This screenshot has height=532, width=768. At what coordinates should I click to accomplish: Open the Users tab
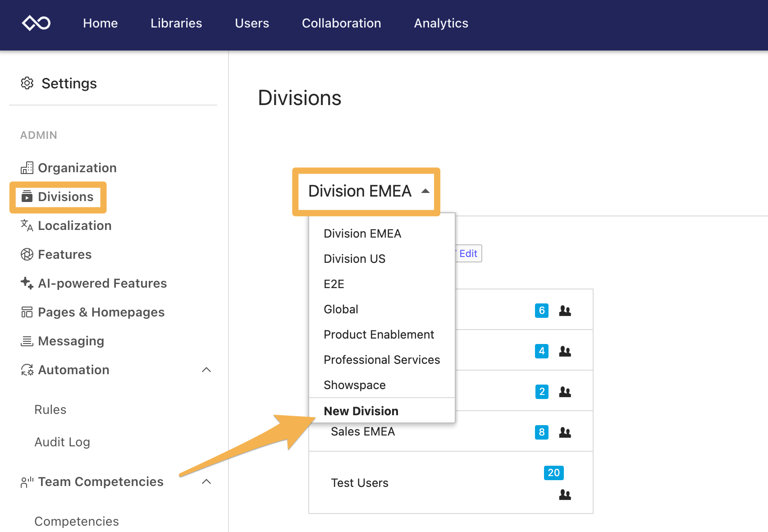tap(252, 23)
